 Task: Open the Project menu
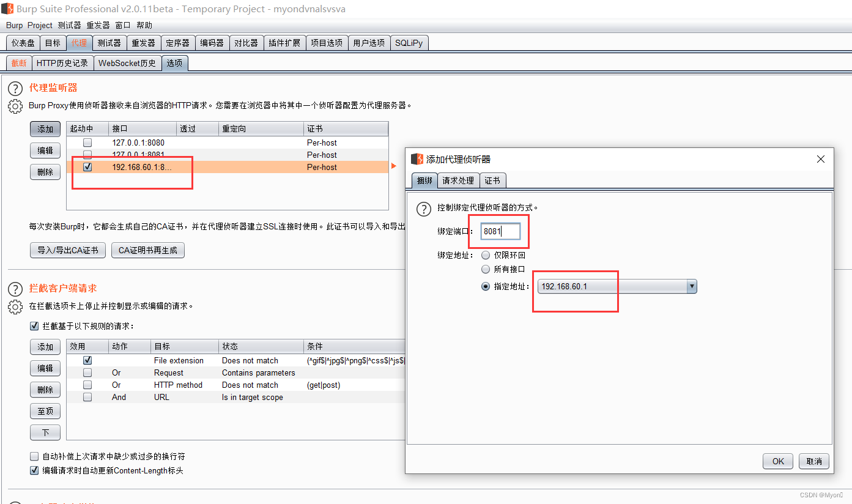coord(40,25)
